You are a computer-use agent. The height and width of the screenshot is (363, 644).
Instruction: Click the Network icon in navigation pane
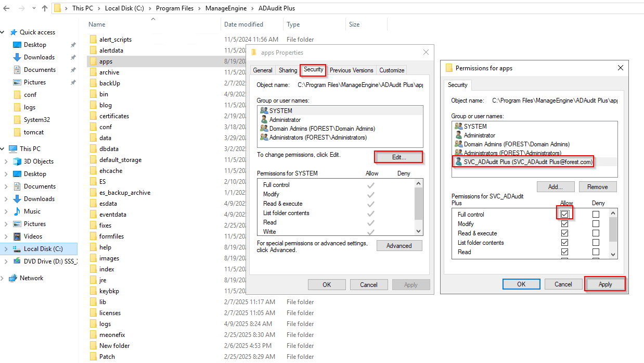click(13, 278)
